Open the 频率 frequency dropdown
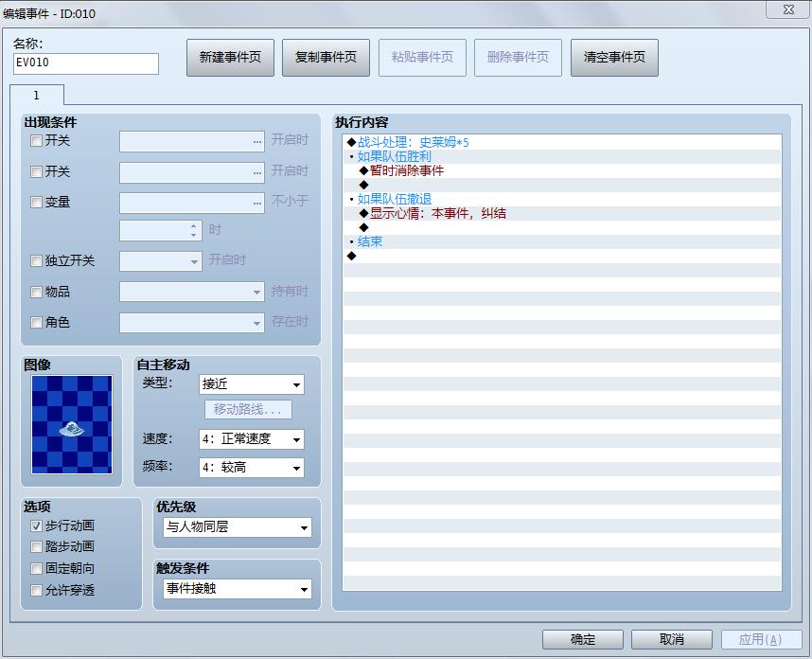Viewport: 812px width, 659px height. click(x=251, y=468)
